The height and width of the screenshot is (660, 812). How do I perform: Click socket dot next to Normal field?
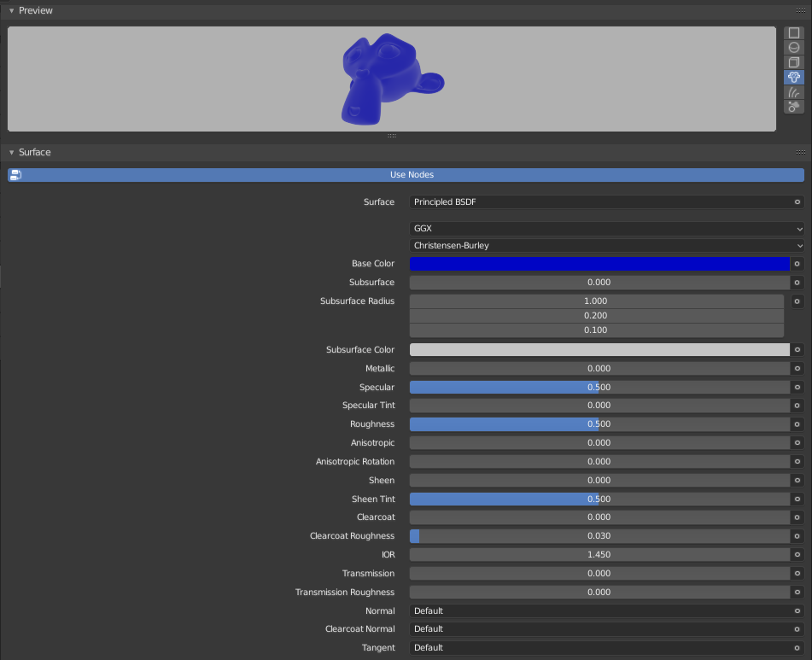click(x=797, y=610)
